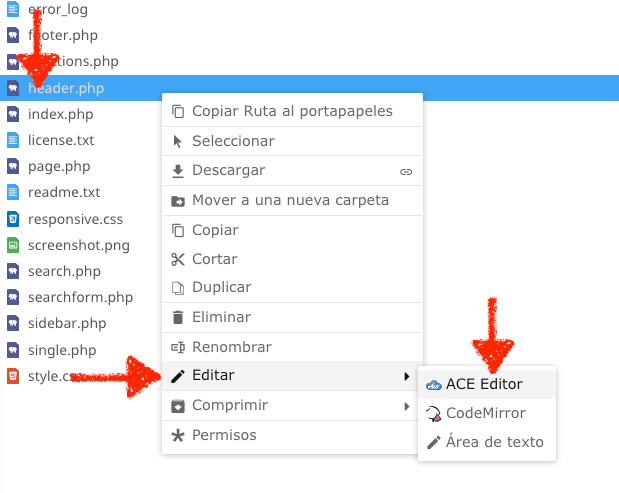Click the trash icon next to Eliminar
Image resolution: width=619 pixels, height=493 pixels.
tap(178, 317)
